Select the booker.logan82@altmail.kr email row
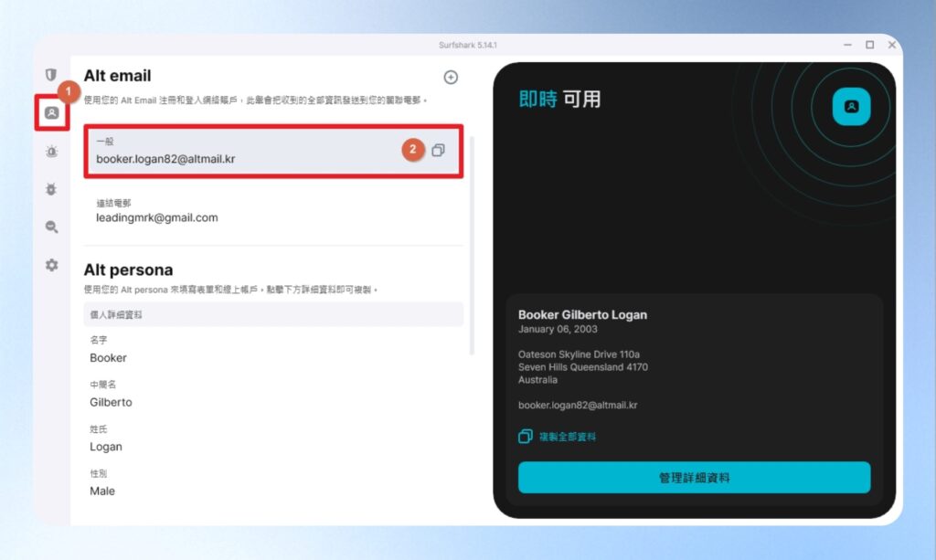Screen dimensions: 936x560 pos(273,151)
